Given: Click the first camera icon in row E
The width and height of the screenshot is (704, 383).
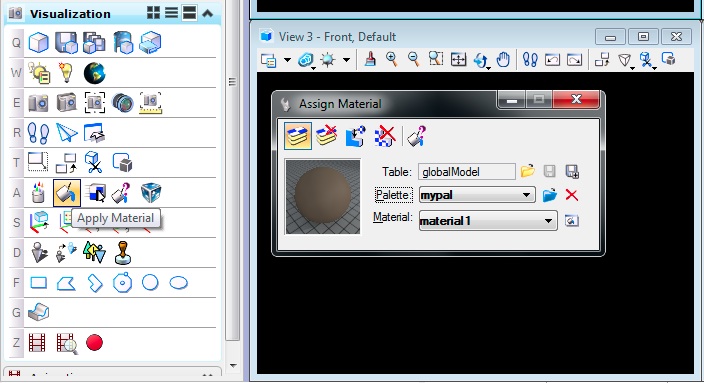Looking at the screenshot, I should click(39, 103).
